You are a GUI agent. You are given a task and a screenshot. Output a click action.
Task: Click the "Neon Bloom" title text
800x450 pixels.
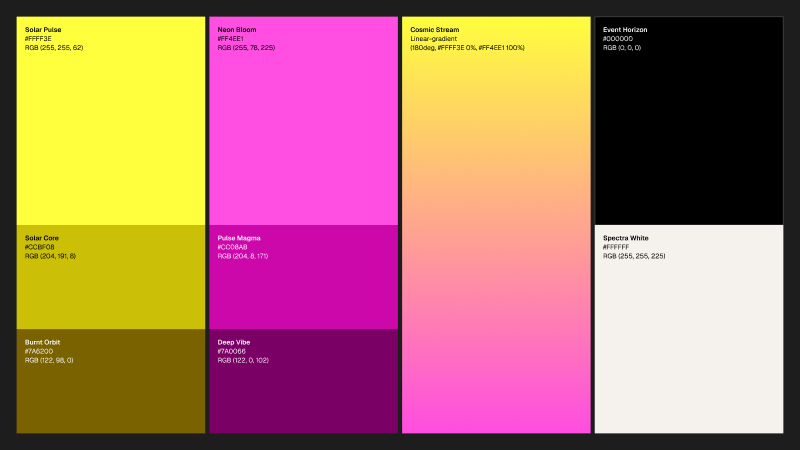pos(237,30)
